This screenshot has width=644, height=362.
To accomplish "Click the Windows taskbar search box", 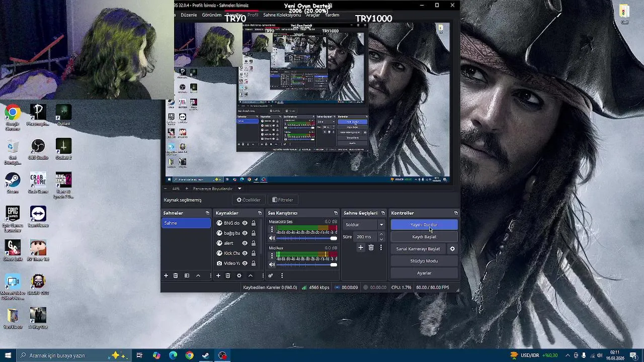I will 74,355.
